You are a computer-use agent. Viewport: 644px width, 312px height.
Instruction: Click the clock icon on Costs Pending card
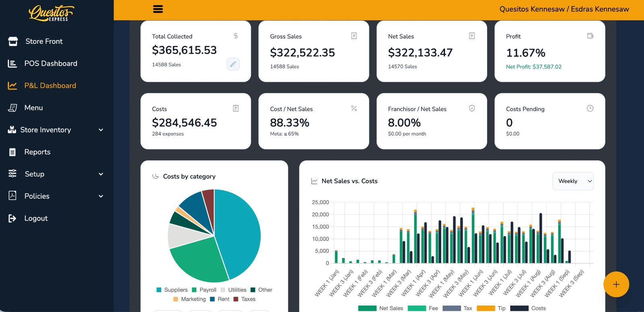tap(590, 108)
